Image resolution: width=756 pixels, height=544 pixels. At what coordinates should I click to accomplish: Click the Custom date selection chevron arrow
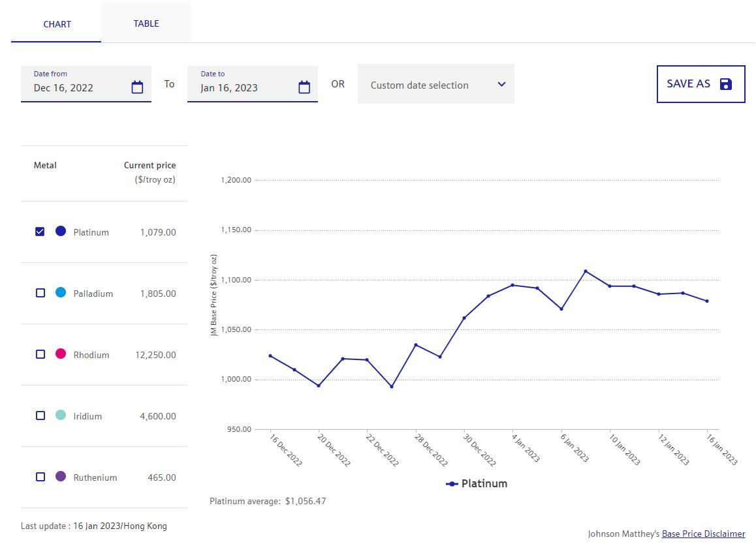coord(501,84)
